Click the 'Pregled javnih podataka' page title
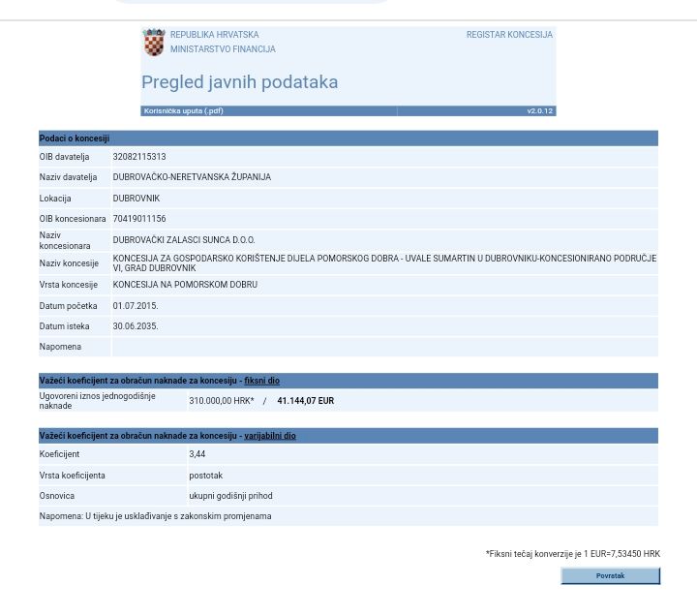Viewport: 697px width, 616px height. 239,82
